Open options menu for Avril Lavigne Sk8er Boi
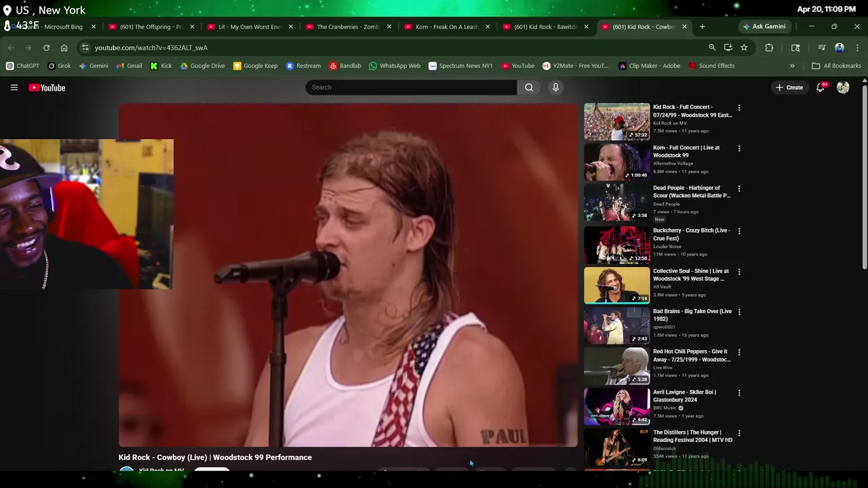 [739, 392]
